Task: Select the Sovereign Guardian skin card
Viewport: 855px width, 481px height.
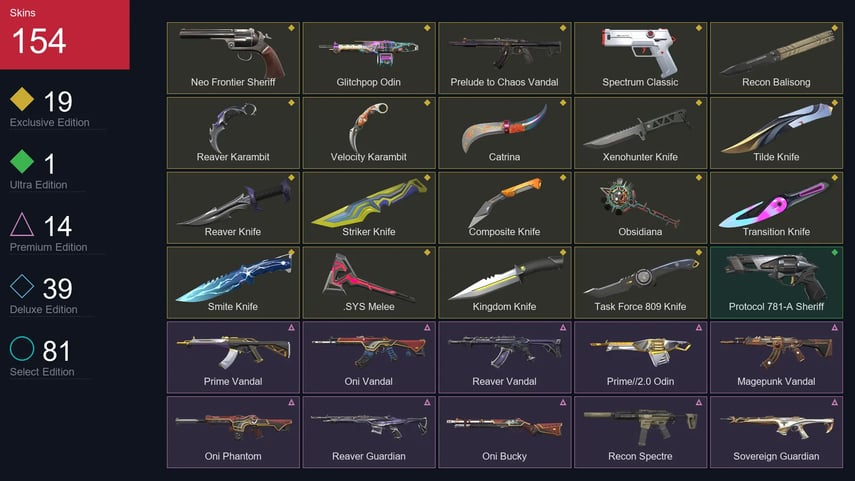Action: (x=776, y=432)
